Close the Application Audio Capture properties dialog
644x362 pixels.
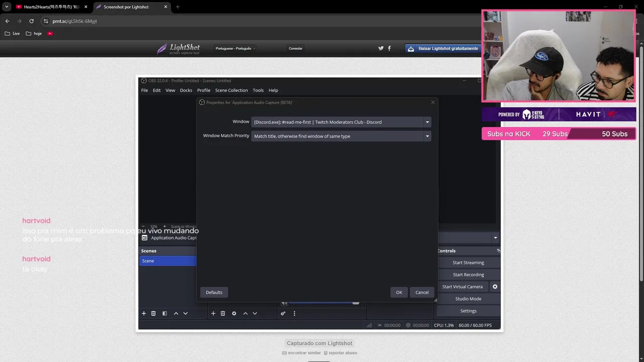coord(433,102)
